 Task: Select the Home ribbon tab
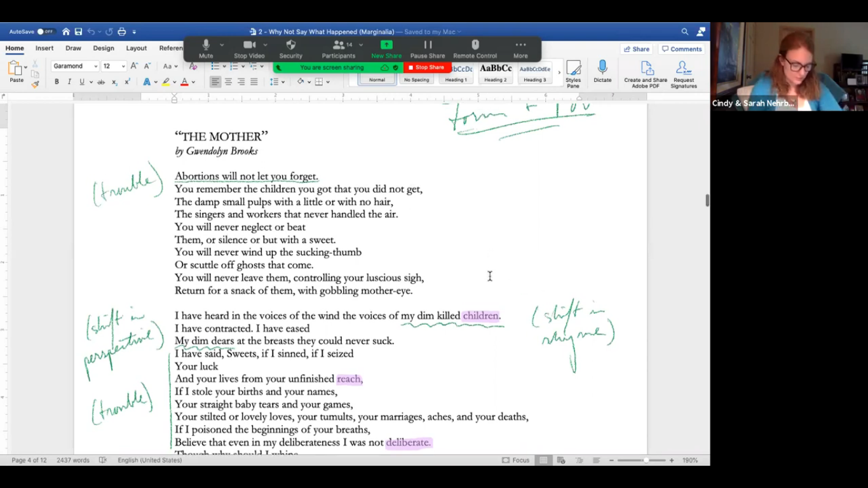tap(15, 48)
